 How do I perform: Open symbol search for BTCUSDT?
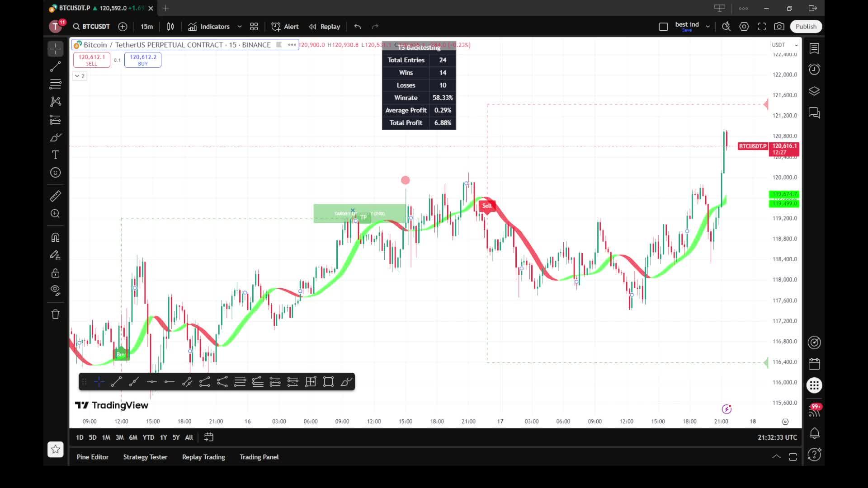[x=91, y=27]
